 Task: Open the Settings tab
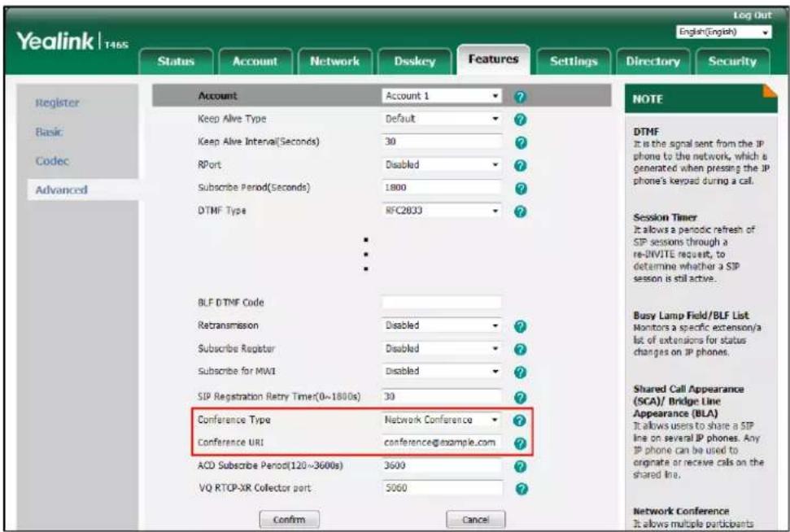574,62
